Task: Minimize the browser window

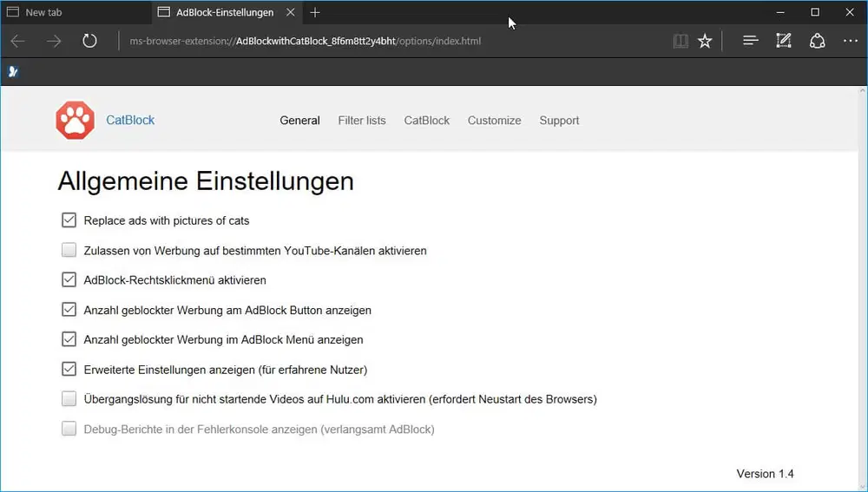Action: pos(780,12)
